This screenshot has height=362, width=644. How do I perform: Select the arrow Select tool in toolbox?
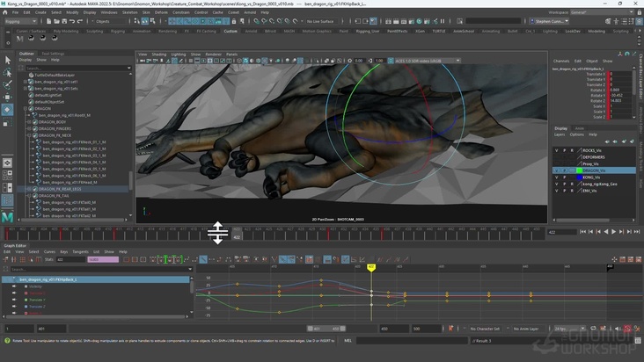8,60
